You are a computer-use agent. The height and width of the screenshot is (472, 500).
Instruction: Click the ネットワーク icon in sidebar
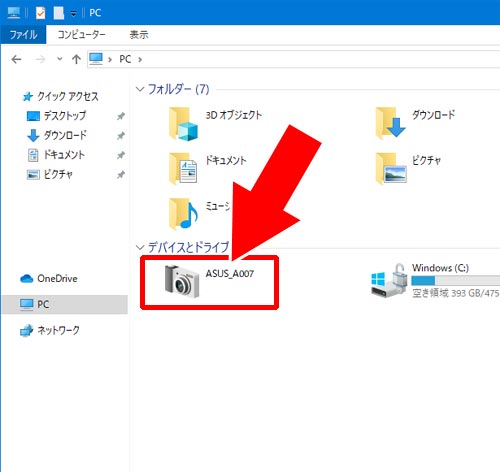tap(27, 331)
